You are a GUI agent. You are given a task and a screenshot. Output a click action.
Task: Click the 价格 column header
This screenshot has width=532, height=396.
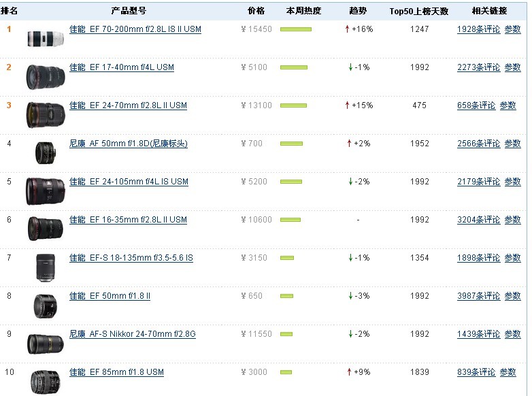click(x=256, y=11)
